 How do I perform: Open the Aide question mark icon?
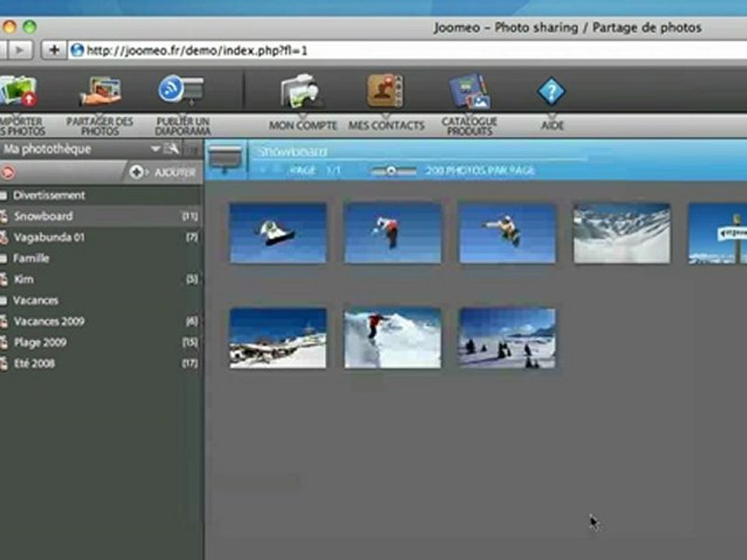pos(551,91)
